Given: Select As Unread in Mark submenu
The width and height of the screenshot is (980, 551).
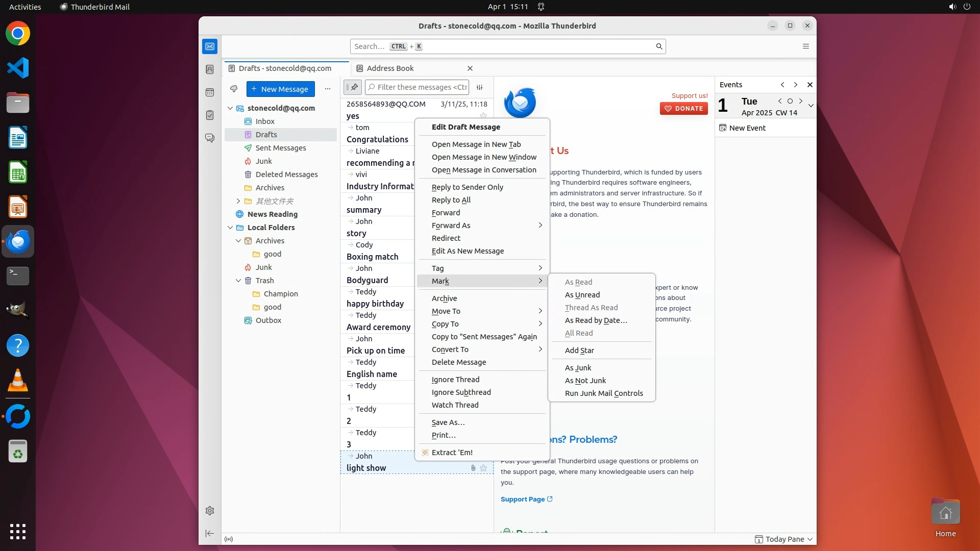Looking at the screenshot, I should click(x=582, y=295).
